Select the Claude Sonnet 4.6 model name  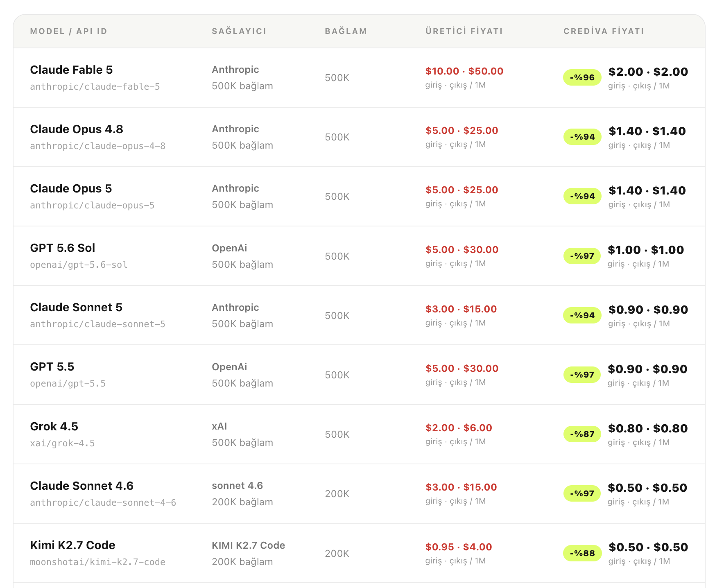[82, 486]
